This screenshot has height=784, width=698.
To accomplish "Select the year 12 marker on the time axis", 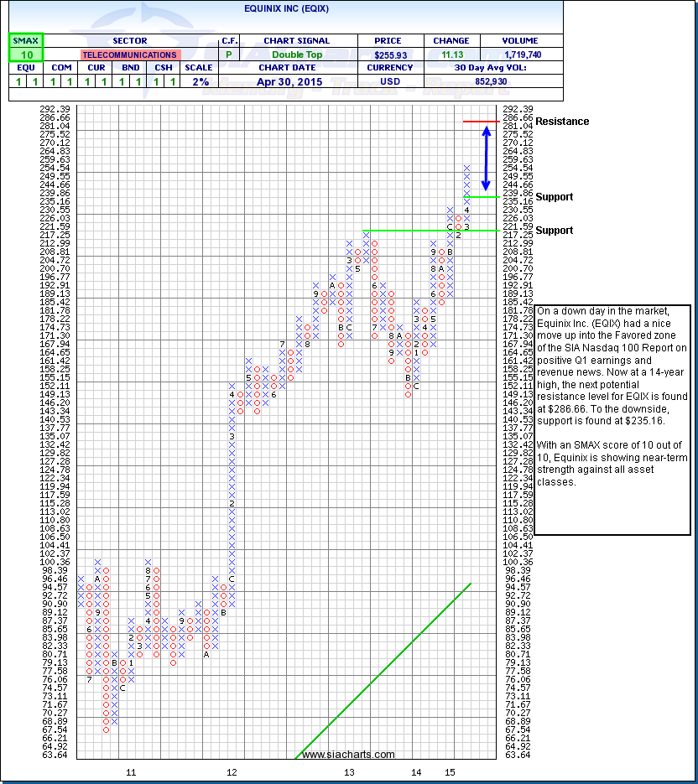I will coord(232,771).
